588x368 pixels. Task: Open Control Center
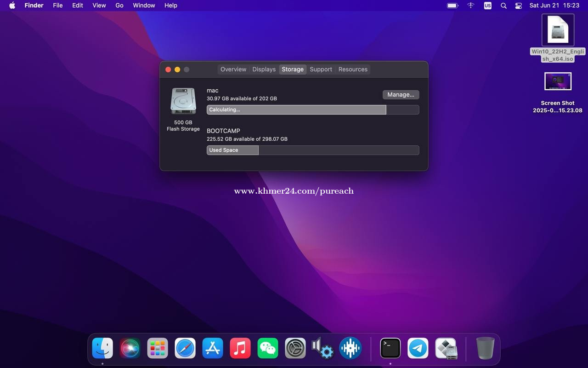pyautogui.click(x=519, y=6)
